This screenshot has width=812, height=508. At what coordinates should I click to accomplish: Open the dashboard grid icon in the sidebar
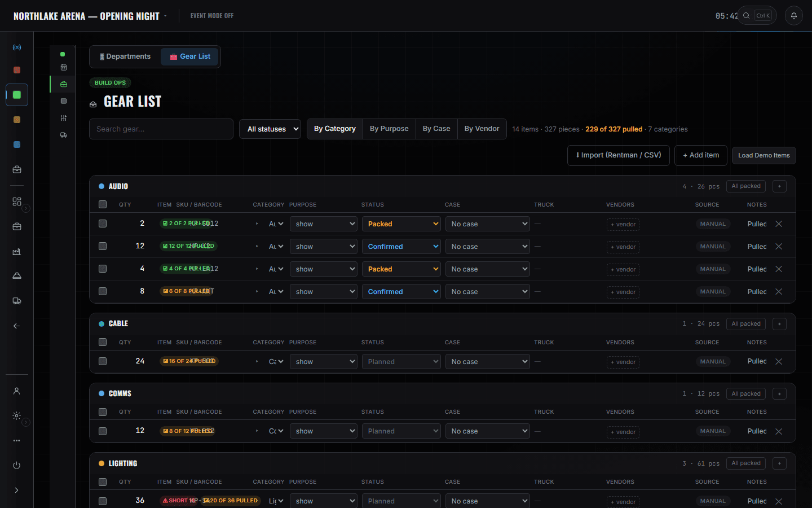coord(17,202)
